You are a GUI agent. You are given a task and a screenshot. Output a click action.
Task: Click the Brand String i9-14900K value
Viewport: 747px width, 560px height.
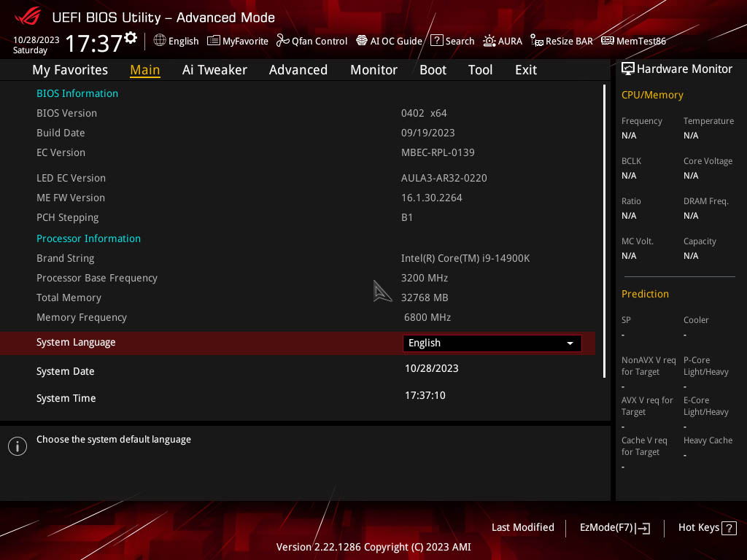465,259
